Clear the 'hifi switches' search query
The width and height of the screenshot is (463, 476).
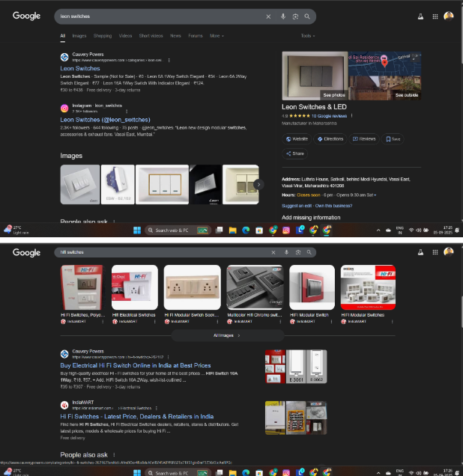click(x=273, y=252)
